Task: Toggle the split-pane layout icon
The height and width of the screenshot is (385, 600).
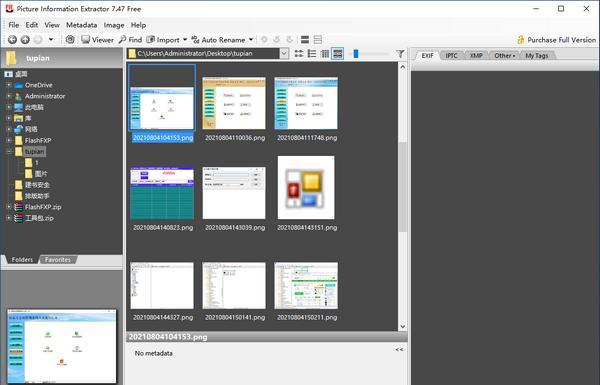Action: pyautogui.click(x=318, y=39)
